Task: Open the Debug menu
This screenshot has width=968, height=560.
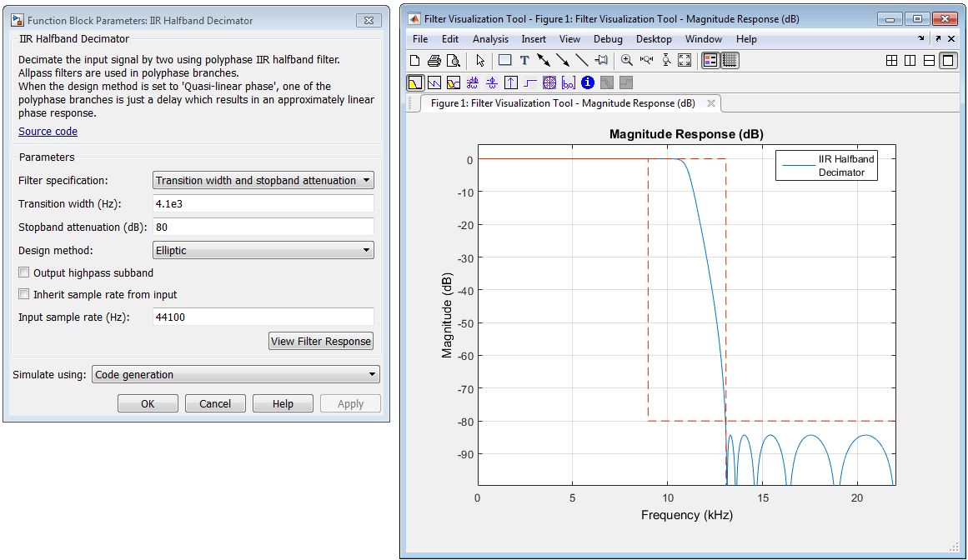Action: click(x=608, y=39)
